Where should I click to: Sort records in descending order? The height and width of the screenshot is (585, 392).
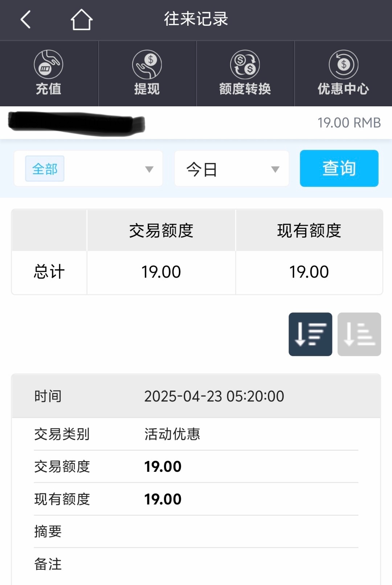pos(310,334)
